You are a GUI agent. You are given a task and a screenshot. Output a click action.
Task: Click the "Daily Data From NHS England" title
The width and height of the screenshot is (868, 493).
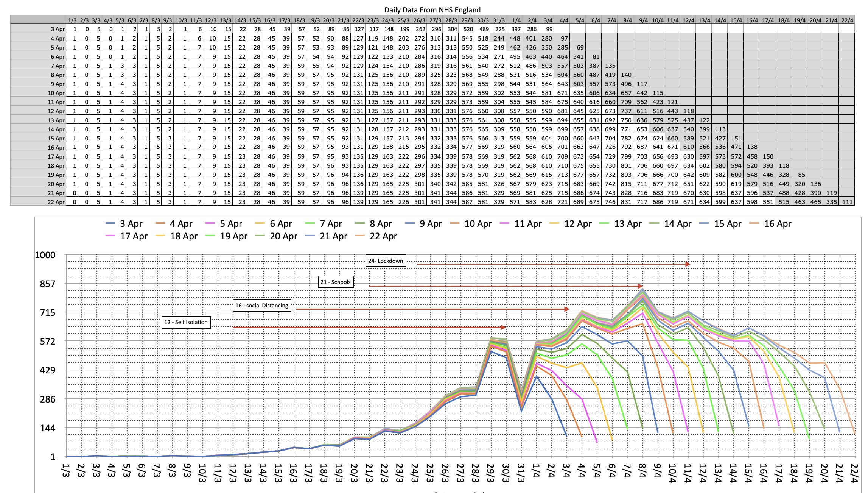pyautogui.click(x=432, y=10)
